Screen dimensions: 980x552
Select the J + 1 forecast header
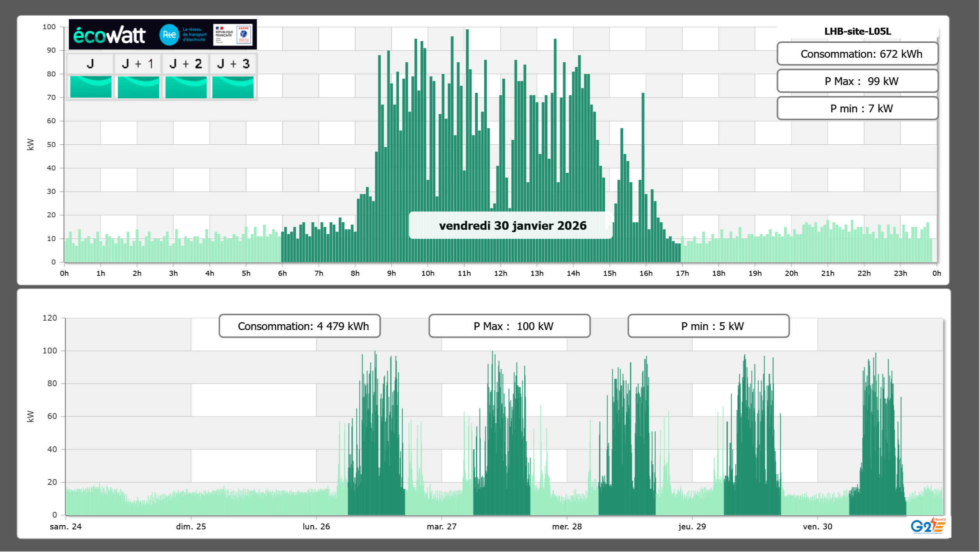pos(138,64)
